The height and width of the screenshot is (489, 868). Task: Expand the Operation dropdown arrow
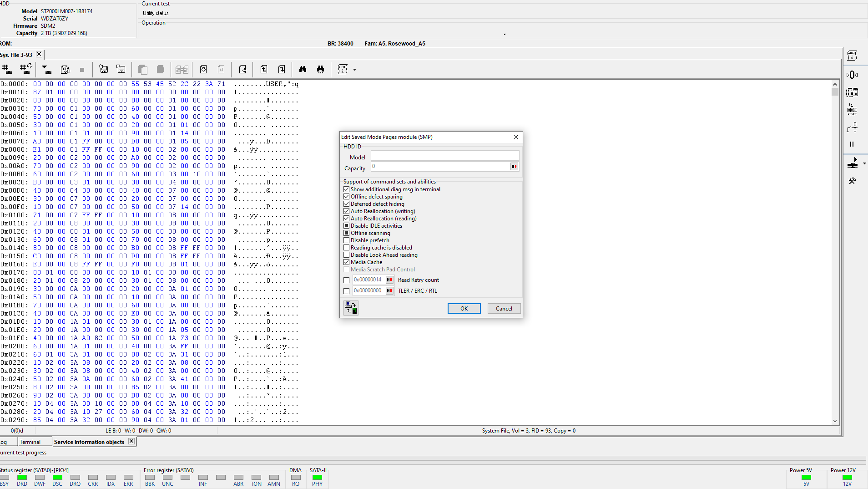(505, 34)
